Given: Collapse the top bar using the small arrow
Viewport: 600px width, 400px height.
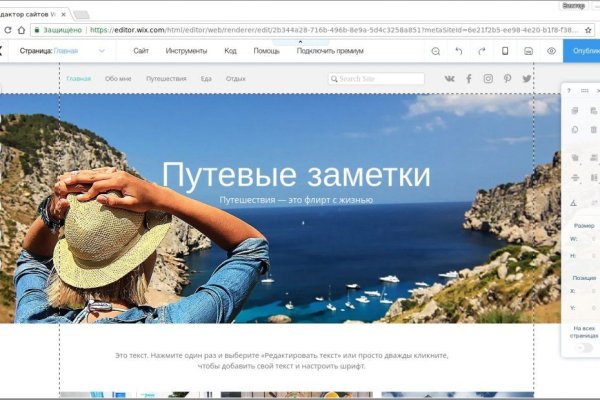Looking at the screenshot, I should click(x=299, y=41).
